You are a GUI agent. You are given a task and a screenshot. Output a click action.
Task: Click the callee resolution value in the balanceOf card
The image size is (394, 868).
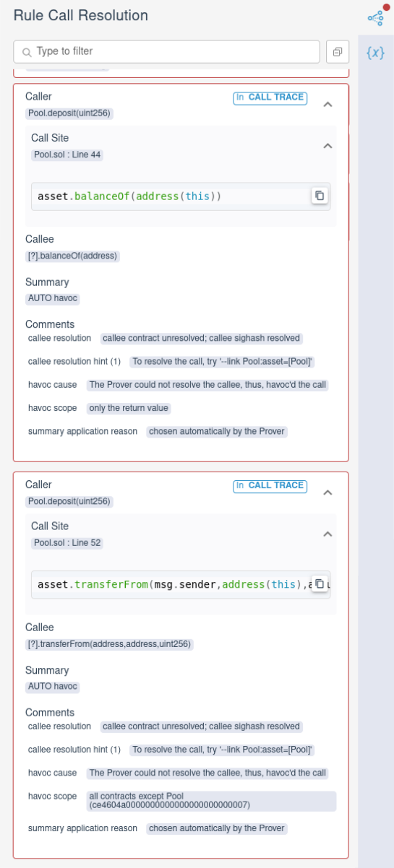click(201, 338)
